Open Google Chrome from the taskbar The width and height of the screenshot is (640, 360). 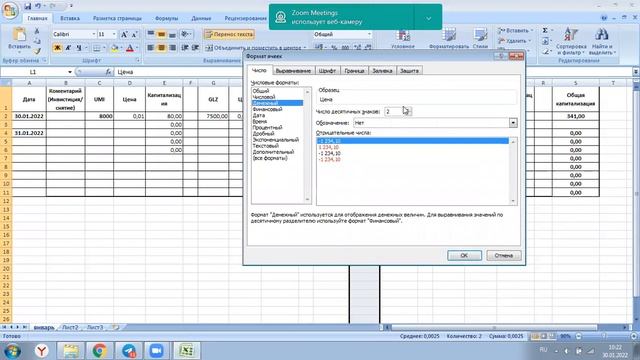(99, 351)
